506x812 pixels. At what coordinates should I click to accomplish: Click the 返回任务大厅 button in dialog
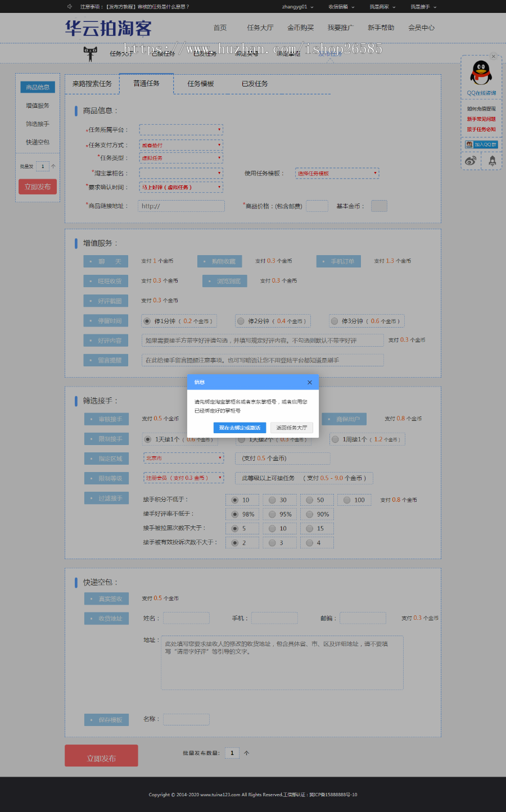pyautogui.click(x=292, y=428)
